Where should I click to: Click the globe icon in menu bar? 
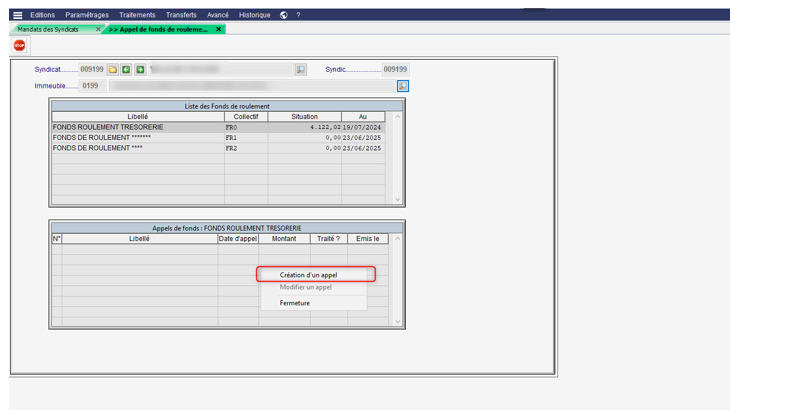point(284,15)
